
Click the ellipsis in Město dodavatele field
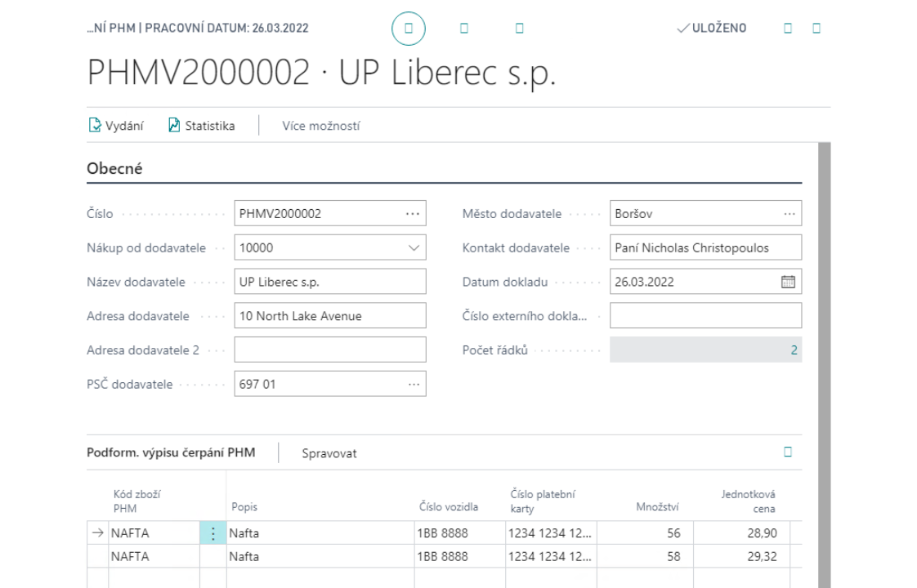click(789, 214)
